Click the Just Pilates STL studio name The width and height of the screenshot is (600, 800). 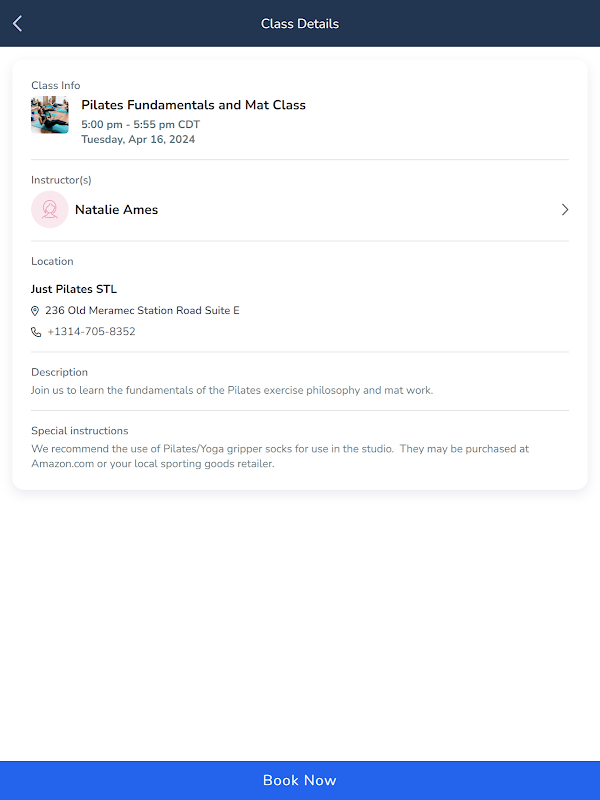pyautogui.click(x=74, y=289)
